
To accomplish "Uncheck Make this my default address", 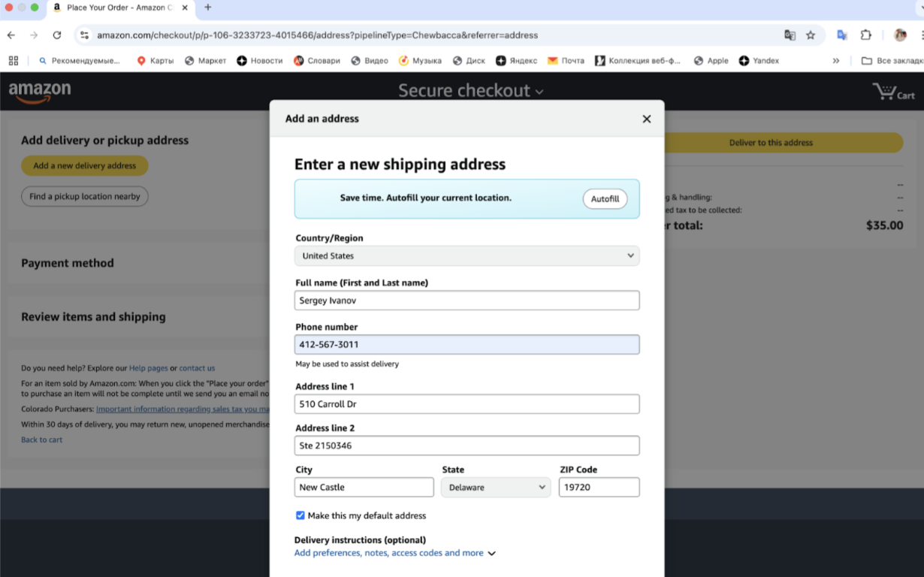I will tap(300, 515).
